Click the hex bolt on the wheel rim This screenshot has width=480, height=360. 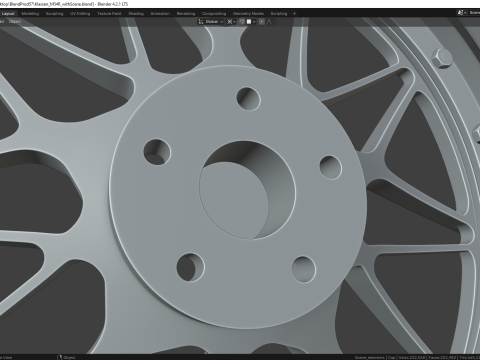coord(442,58)
